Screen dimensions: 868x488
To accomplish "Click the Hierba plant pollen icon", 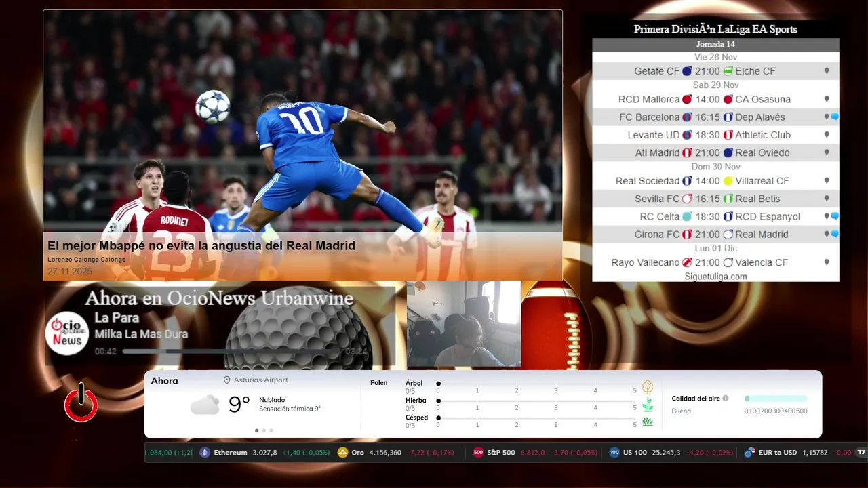I will 648,405.
